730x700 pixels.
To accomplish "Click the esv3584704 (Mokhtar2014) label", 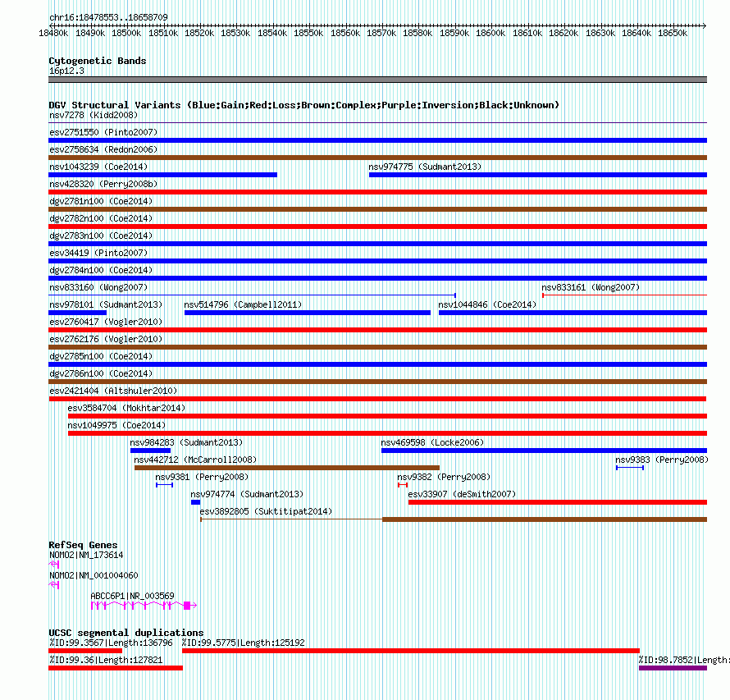I will pyautogui.click(x=126, y=408).
